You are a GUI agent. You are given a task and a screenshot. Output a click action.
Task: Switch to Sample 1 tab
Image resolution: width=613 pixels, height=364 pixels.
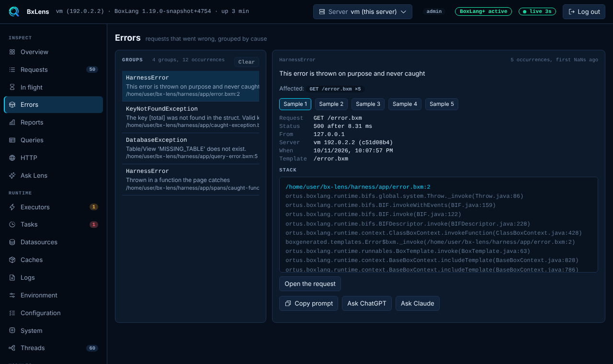[295, 104]
